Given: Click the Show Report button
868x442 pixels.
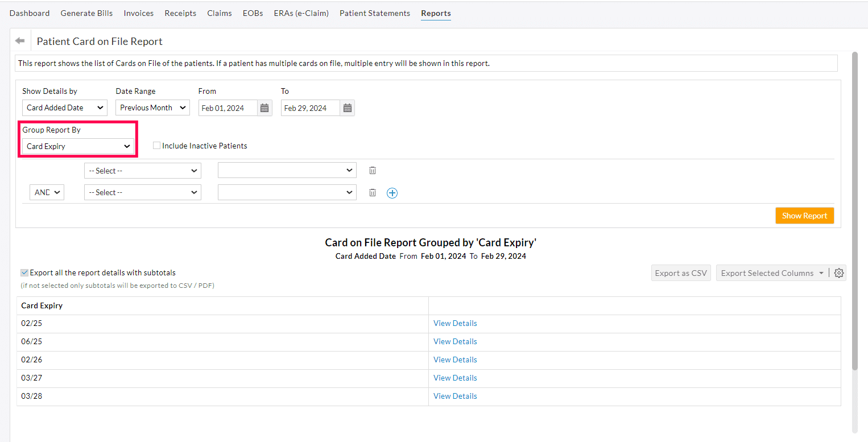Looking at the screenshot, I should [804, 216].
